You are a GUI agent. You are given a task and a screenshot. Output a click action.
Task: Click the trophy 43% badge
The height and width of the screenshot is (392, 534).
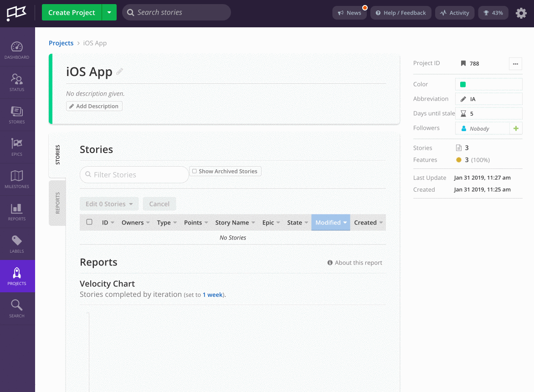(493, 13)
